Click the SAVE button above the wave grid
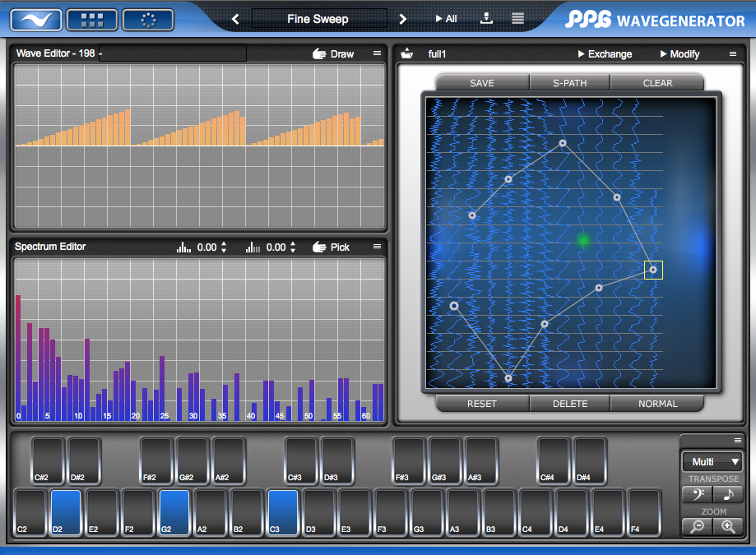The image size is (756, 555). point(481,82)
